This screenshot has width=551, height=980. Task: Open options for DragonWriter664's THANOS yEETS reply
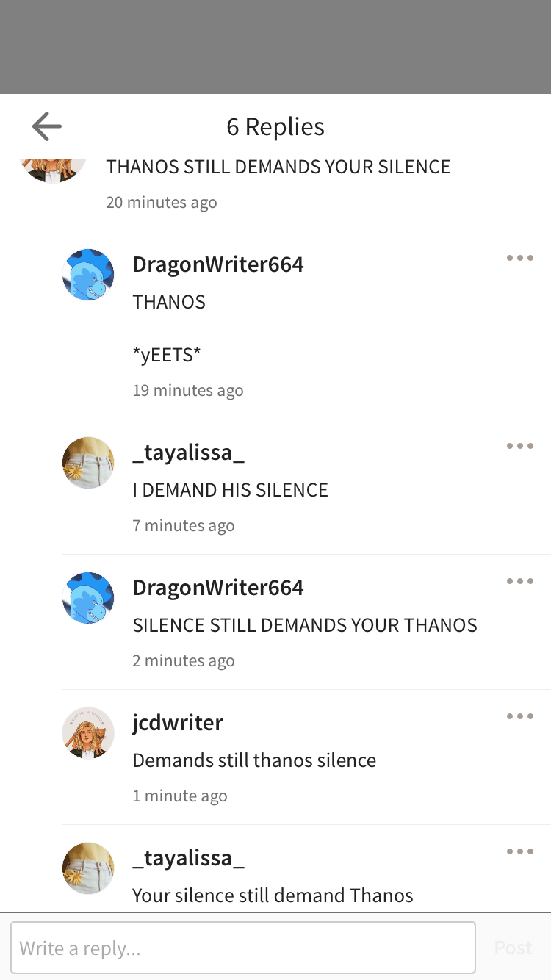pyautogui.click(x=519, y=258)
